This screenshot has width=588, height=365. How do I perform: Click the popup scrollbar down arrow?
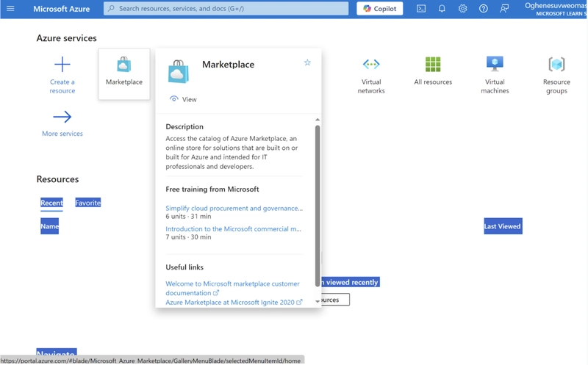coord(318,301)
